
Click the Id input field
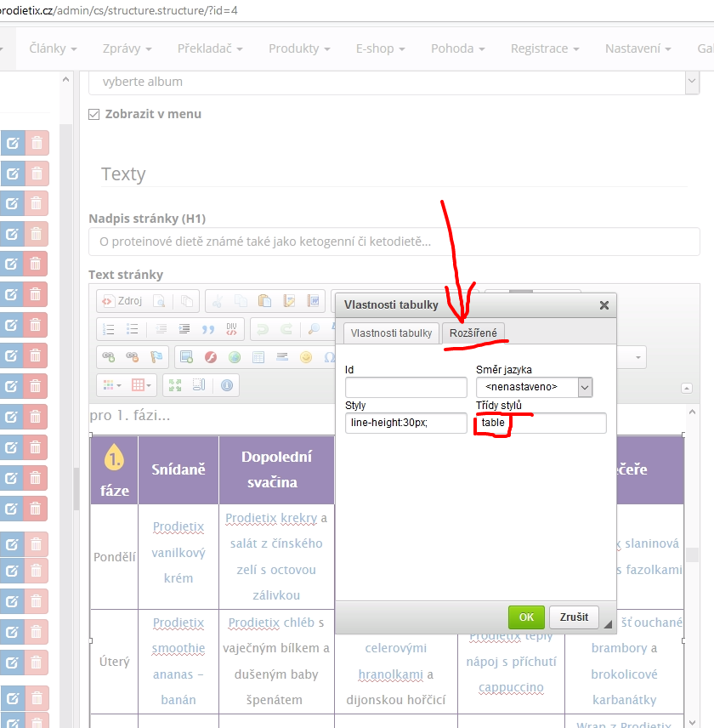(406, 387)
